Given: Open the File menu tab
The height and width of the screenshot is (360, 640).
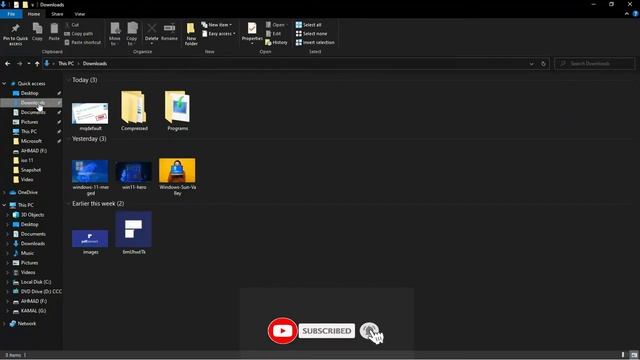Looking at the screenshot, I should click(x=11, y=14).
